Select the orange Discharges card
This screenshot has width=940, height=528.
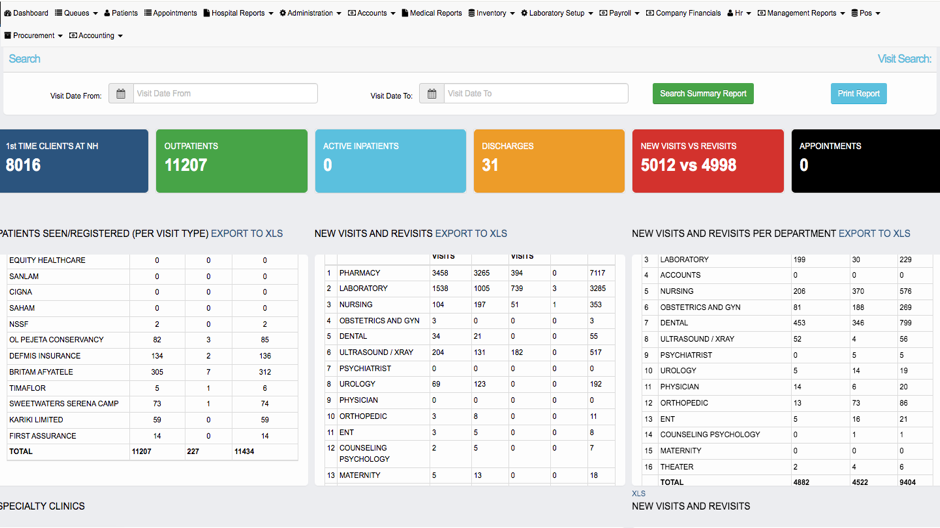549,161
